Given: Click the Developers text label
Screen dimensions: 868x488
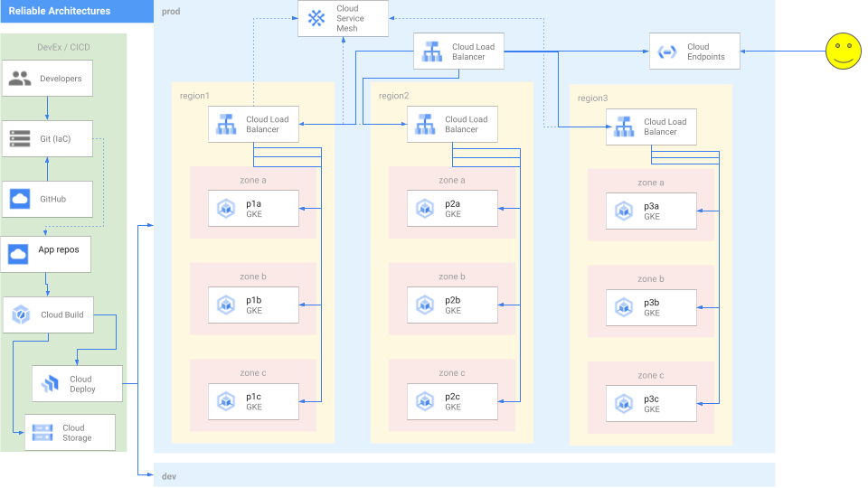Looking at the screenshot, I should pyautogui.click(x=61, y=79).
